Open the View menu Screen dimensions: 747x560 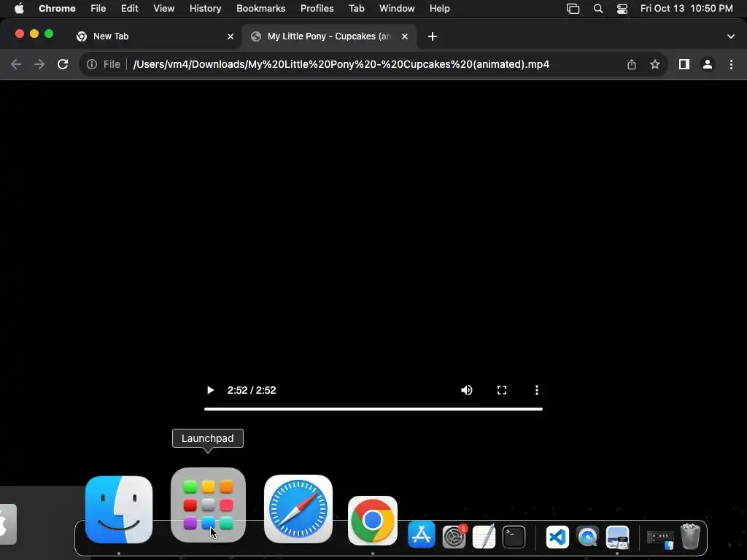[x=164, y=9]
